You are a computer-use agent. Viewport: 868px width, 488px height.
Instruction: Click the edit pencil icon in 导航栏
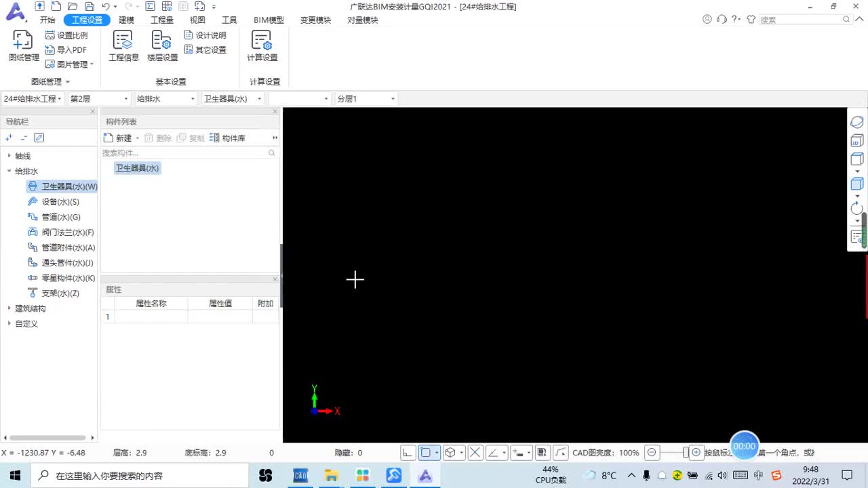point(39,138)
